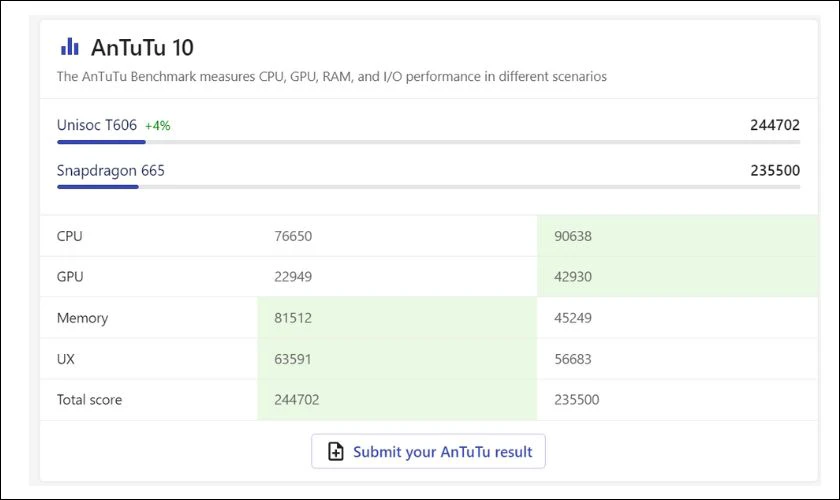Screen dimensions: 840x500
Task: Click the Total score row label
Action: point(89,400)
